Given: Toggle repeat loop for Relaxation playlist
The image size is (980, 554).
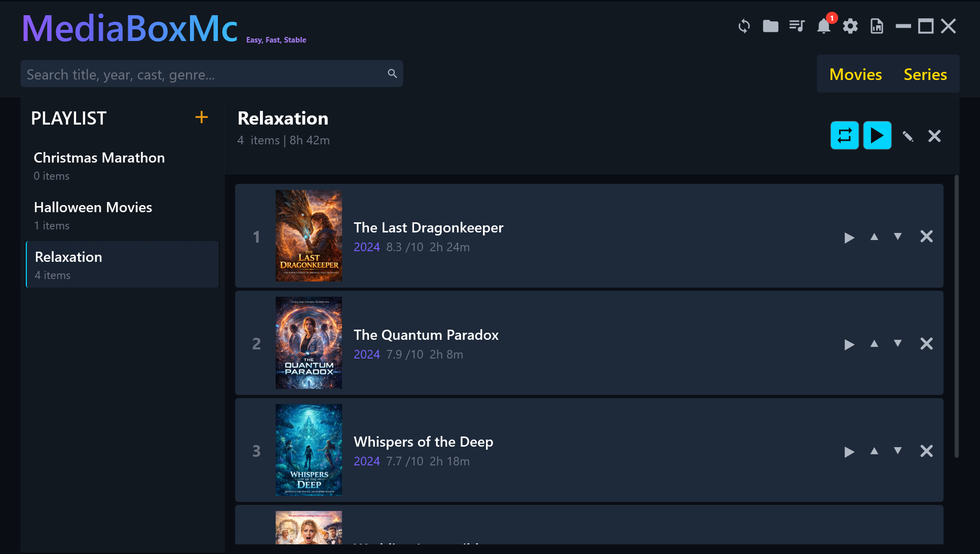Looking at the screenshot, I should pyautogui.click(x=844, y=136).
